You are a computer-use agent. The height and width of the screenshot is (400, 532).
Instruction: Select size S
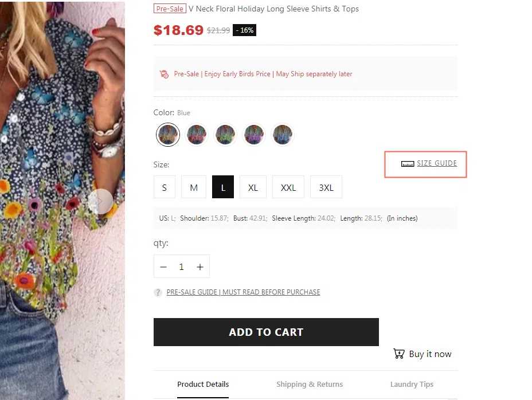[165, 187]
